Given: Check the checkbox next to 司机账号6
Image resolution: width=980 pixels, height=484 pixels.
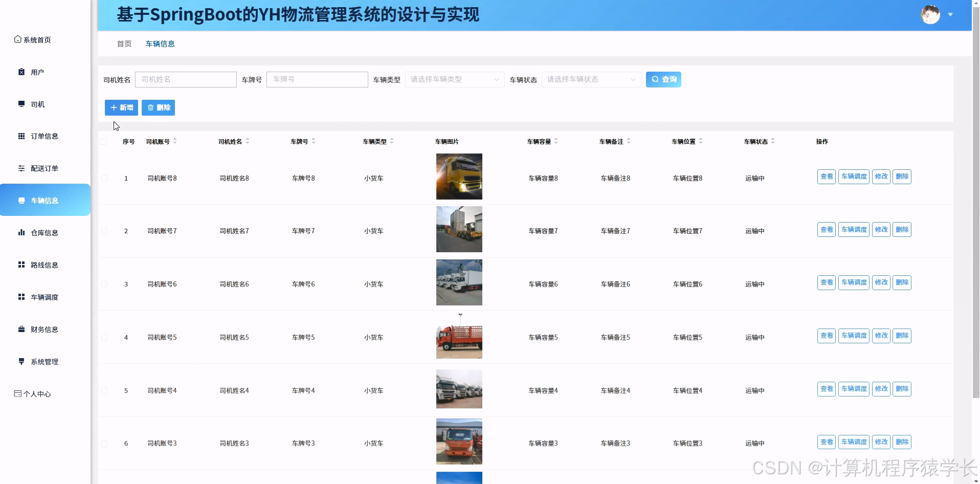Looking at the screenshot, I should point(105,284).
